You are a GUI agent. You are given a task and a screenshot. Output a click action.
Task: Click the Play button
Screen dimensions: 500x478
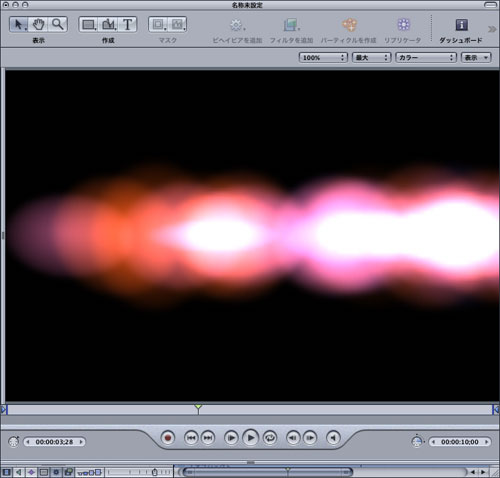(251, 438)
